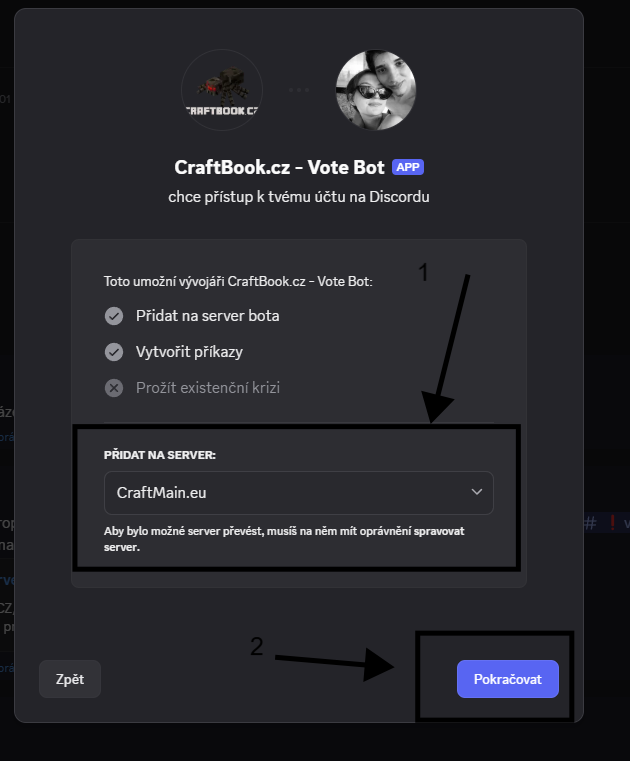This screenshot has width=630, height=761.
Task: Click the "CraftBook.cz - Vote Bot" title
Action: 280,167
